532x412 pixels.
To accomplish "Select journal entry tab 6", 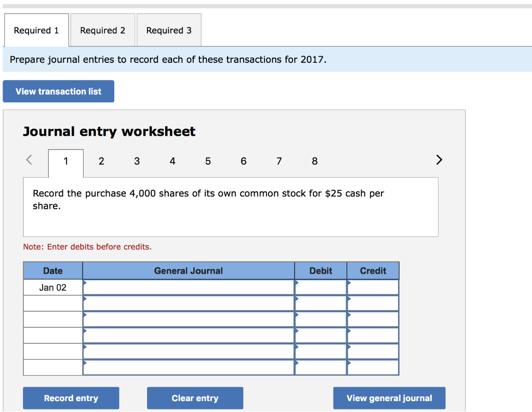I will pyautogui.click(x=244, y=161).
